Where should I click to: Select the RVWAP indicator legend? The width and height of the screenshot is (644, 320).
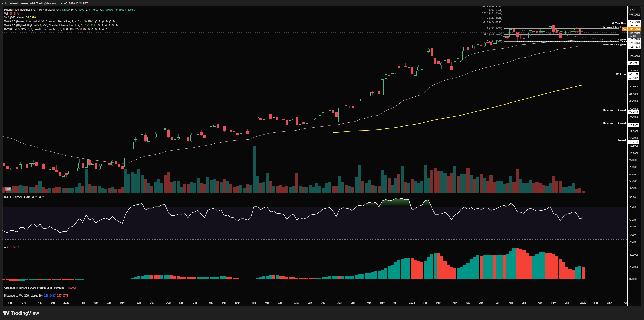pos(39,29)
